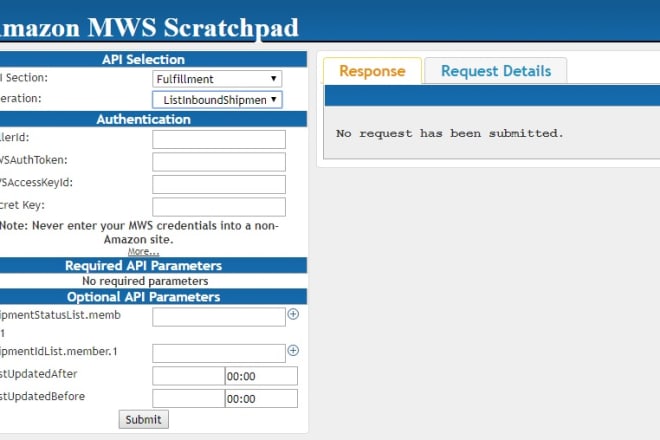Focus the AWSAccessKeyId input field

pos(219,184)
